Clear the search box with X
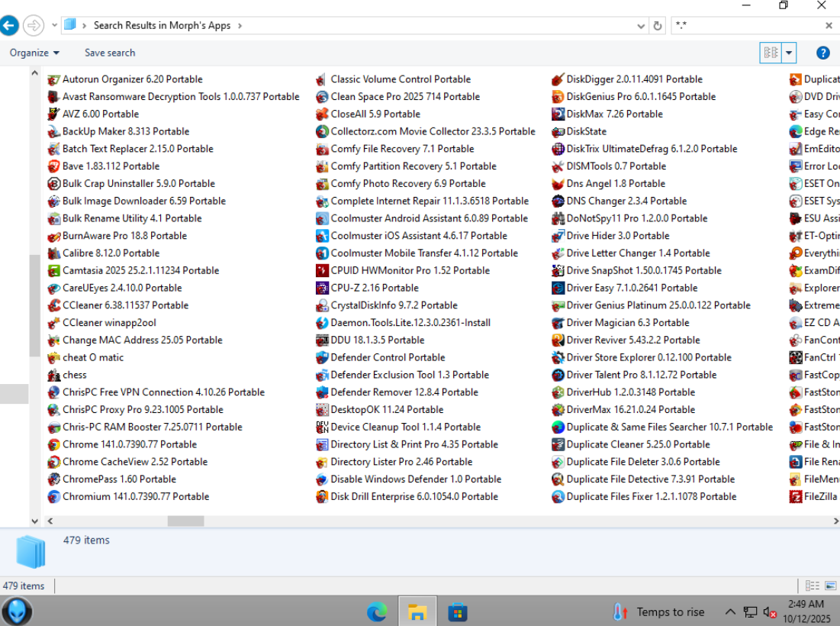The image size is (840, 626). 829,25
